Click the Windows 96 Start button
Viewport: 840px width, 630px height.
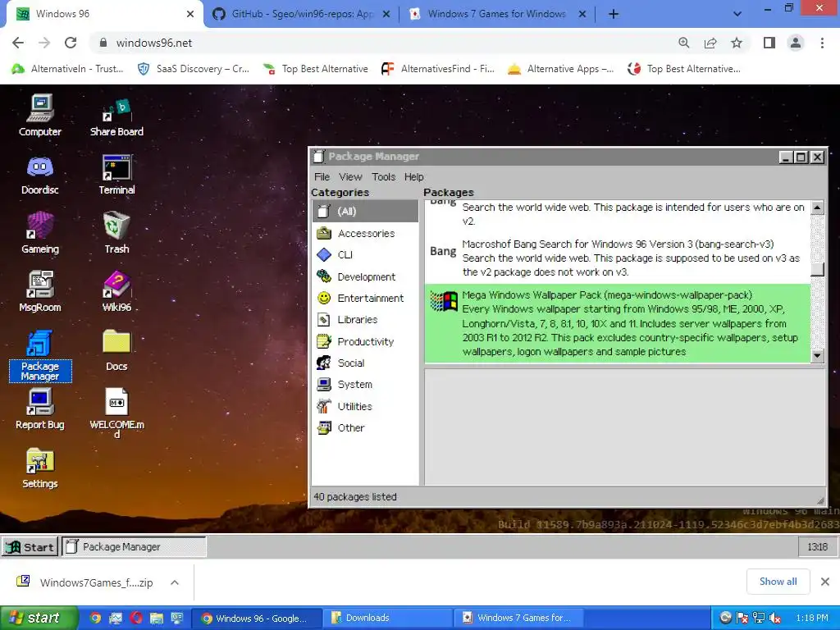(30, 547)
